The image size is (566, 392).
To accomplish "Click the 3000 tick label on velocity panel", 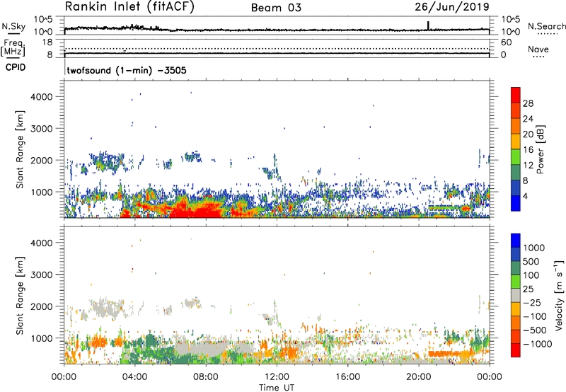I will coord(41,275).
